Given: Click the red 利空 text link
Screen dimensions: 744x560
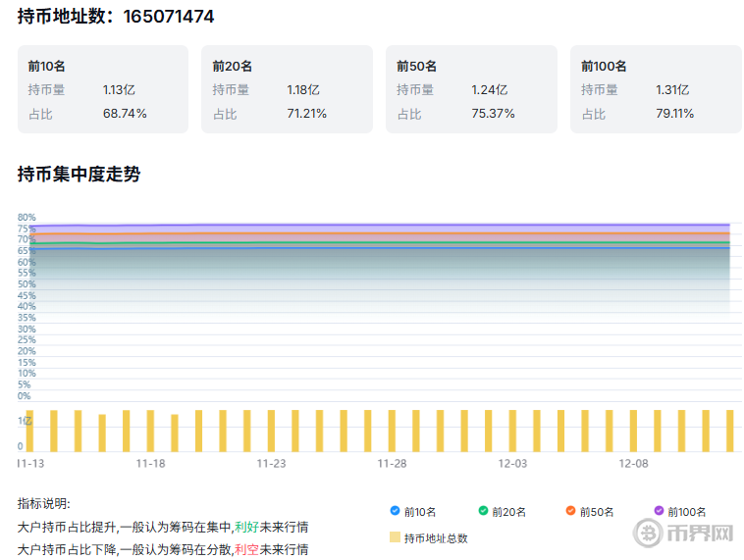Looking at the screenshot, I should (246, 549).
